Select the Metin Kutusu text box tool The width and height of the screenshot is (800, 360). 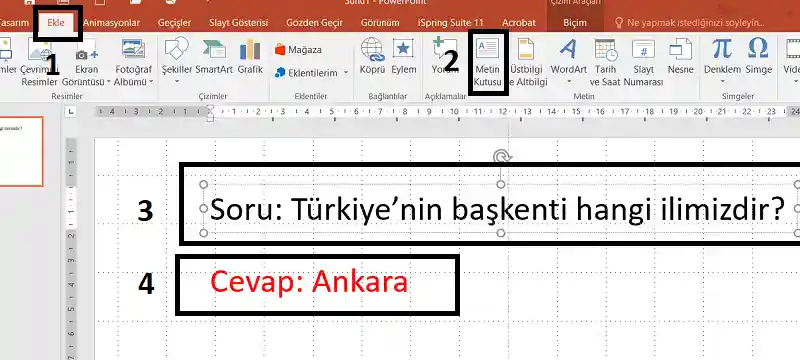point(487,62)
